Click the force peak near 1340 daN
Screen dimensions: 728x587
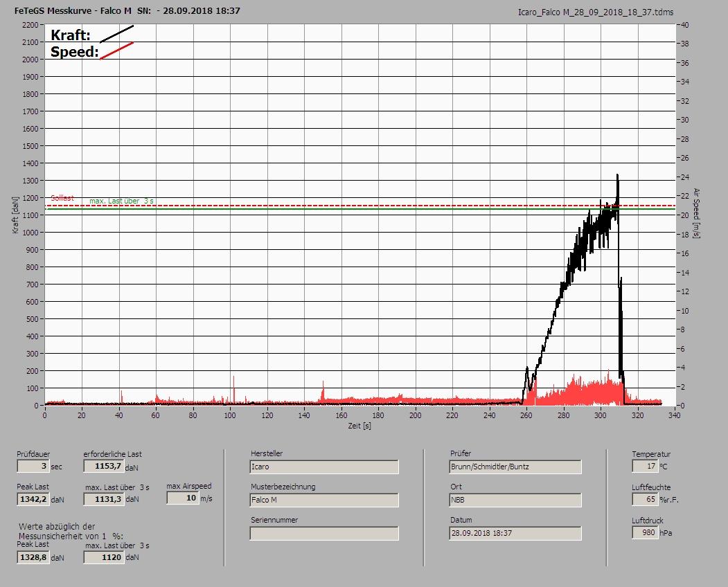coord(617,176)
